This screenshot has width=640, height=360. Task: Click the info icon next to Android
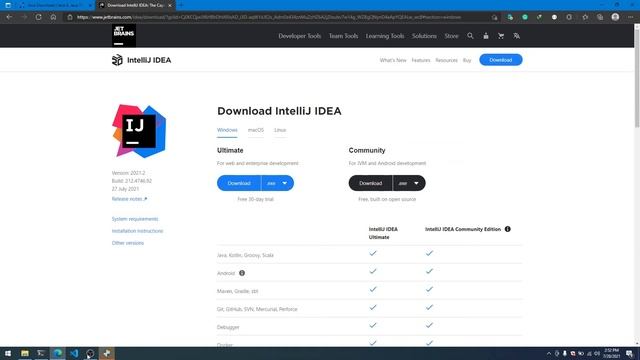[242, 273]
